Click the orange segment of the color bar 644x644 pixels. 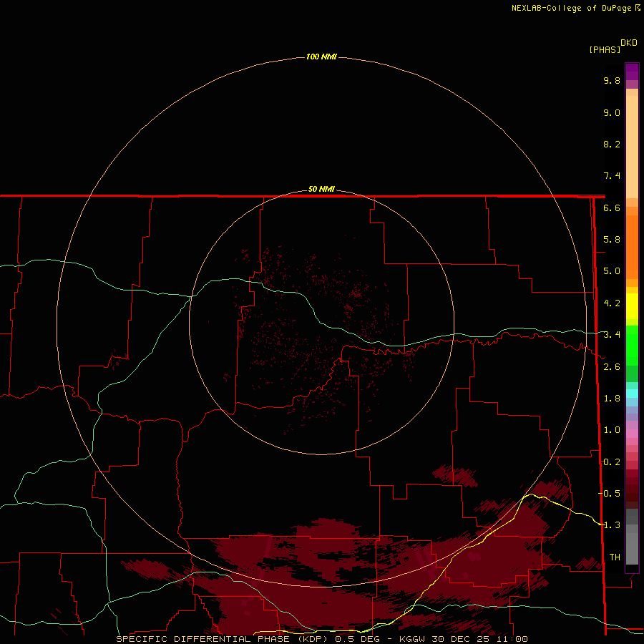[632, 247]
